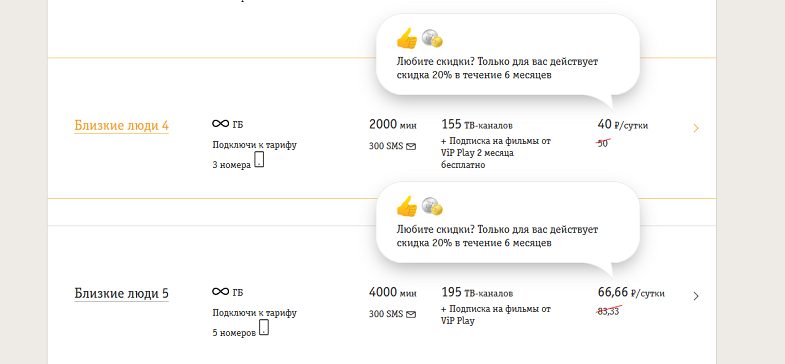Open the Близкие люди 5 tariff link
This screenshot has width=785, height=364.
click(x=121, y=293)
